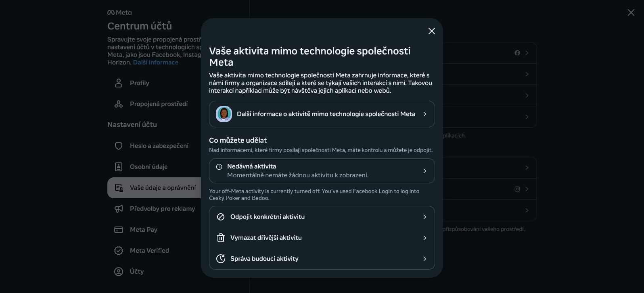Expand Správa budoucí aktivity chevron

(424, 259)
